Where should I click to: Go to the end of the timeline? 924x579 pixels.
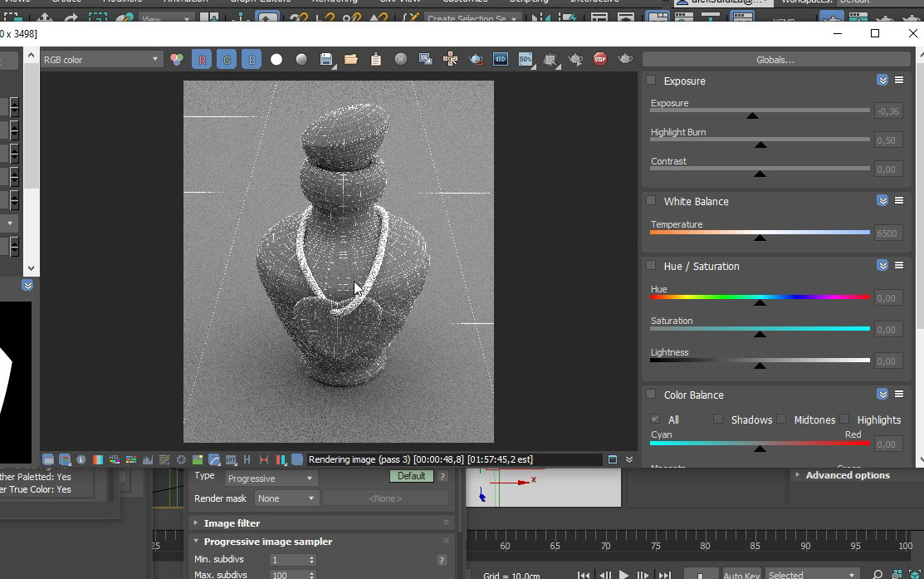coord(664,575)
